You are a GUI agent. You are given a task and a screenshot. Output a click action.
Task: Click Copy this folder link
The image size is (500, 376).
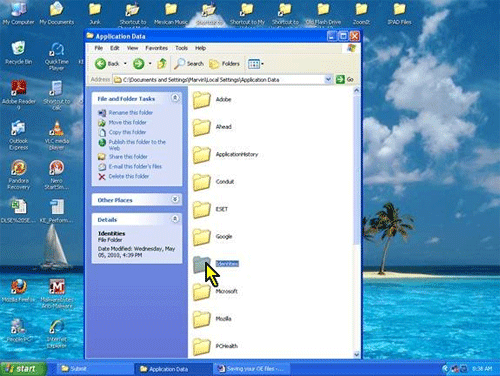point(127,132)
